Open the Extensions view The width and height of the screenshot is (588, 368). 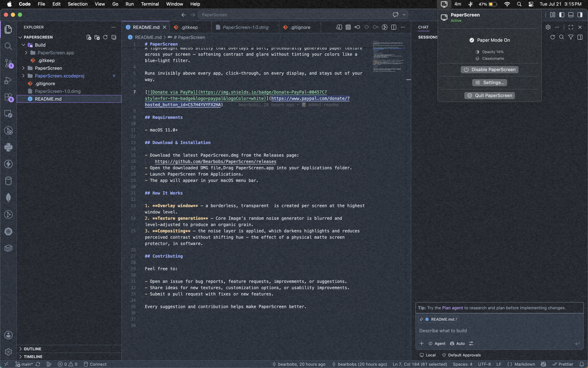pyautogui.click(x=8, y=97)
